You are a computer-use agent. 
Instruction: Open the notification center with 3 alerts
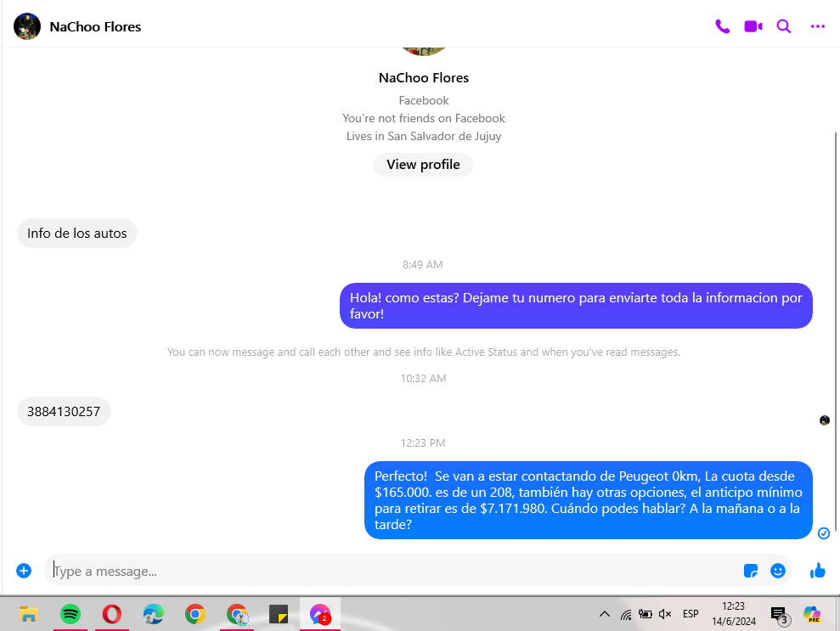(780, 615)
